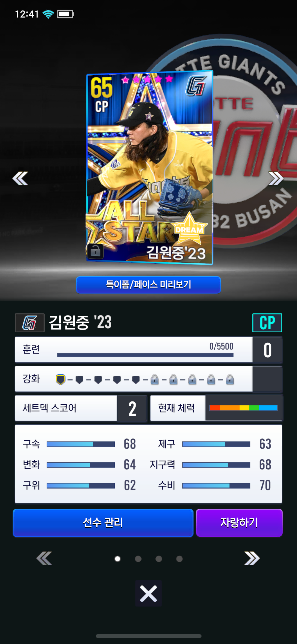Tap the lock icon on player card
Screen dimensions: 297x644
95,251
